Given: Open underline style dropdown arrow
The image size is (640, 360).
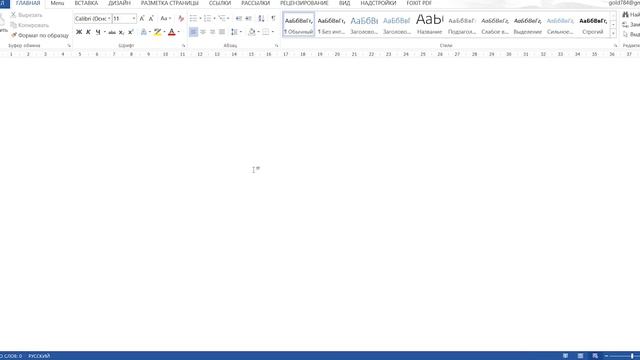Looking at the screenshot, I should point(105,32).
